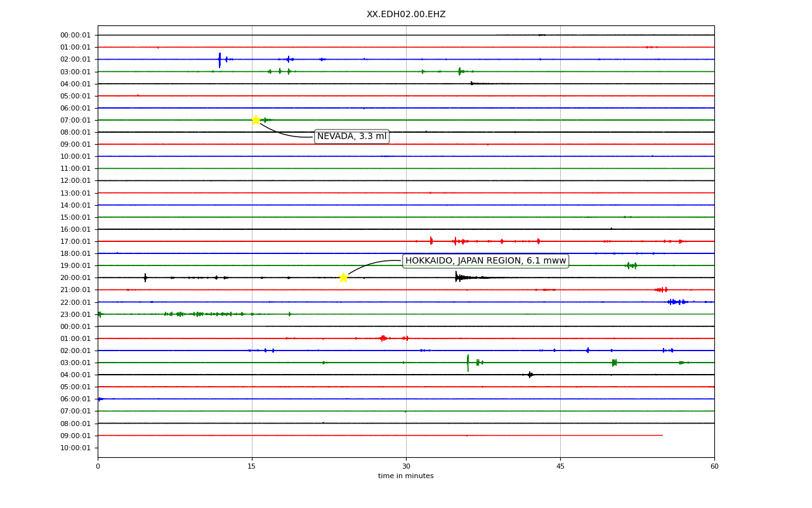Click the black arrival spike on the 20:00:01 trace
The image size is (812, 508).
click(456, 276)
